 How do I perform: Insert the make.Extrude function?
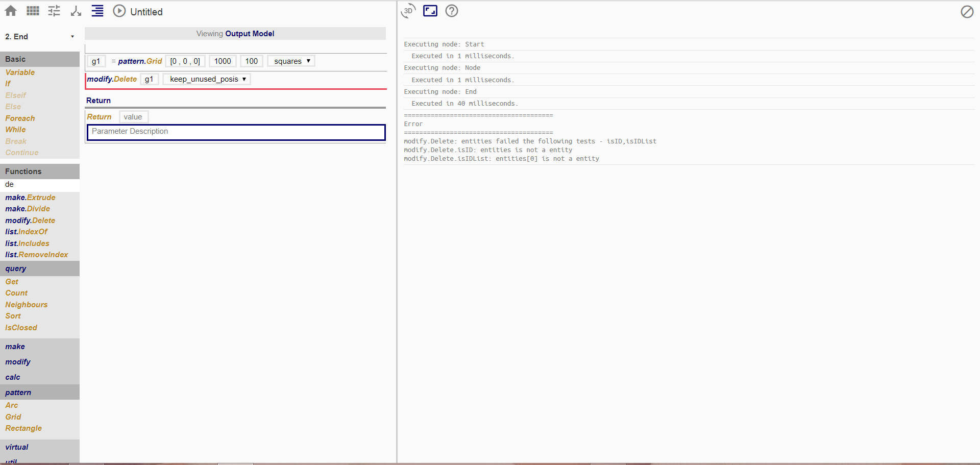click(30, 198)
